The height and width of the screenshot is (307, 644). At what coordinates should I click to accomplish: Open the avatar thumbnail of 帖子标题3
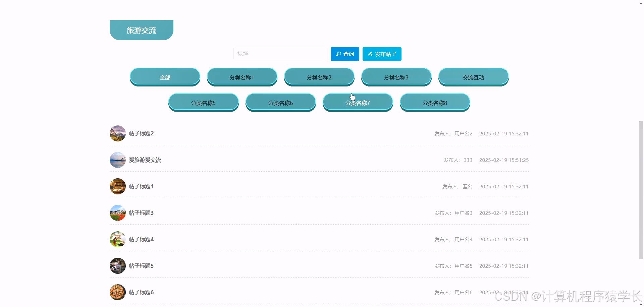(118, 213)
